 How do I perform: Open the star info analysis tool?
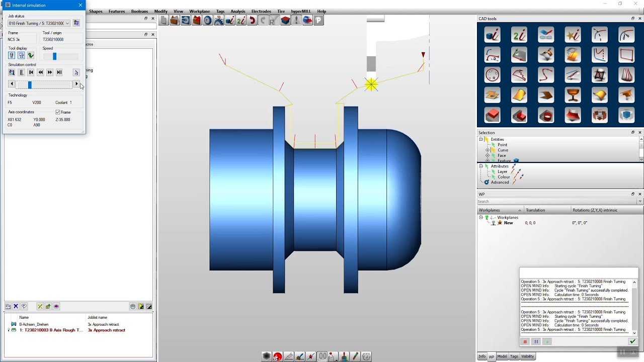point(573,35)
